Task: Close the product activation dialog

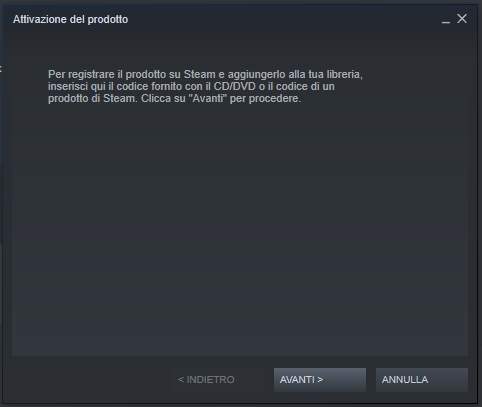Action: click(462, 19)
